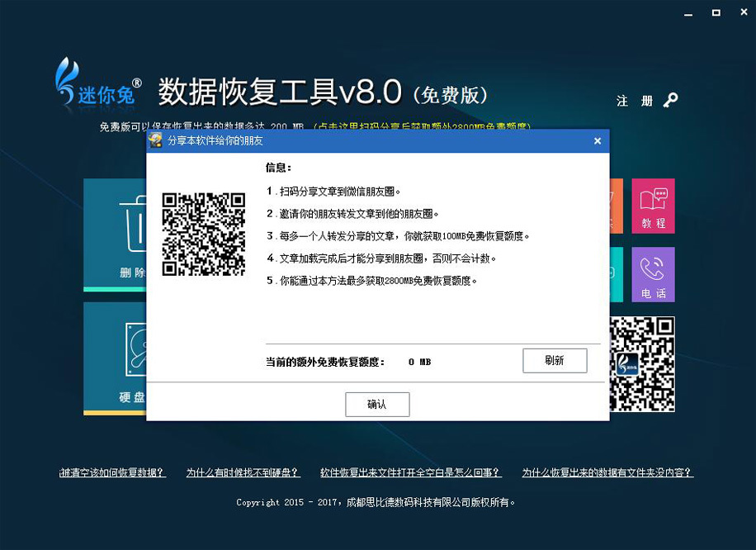Open link 软件恢复出来文件打开全空白是怎么回事?
756x550 pixels.
click(x=411, y=472)
